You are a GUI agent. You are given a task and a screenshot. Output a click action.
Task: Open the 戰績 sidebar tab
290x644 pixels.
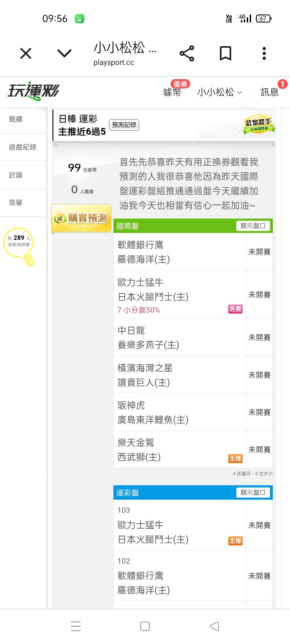point(16,119)
